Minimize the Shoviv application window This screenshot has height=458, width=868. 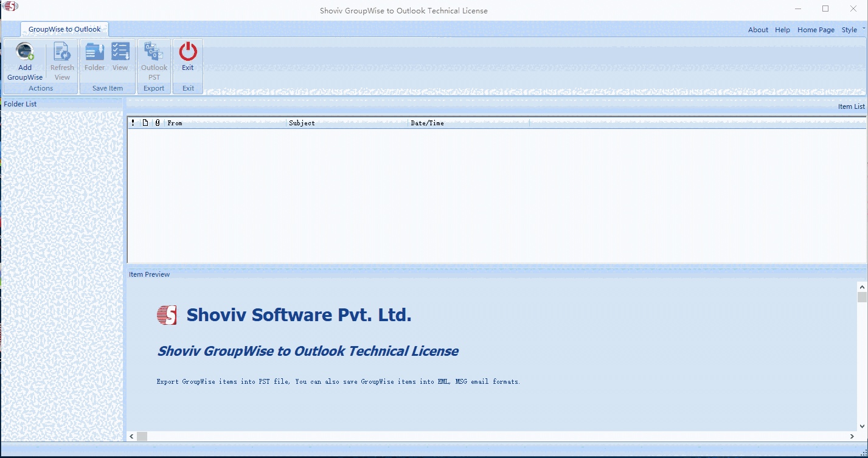pyautogui.click(x=797, y=9)
